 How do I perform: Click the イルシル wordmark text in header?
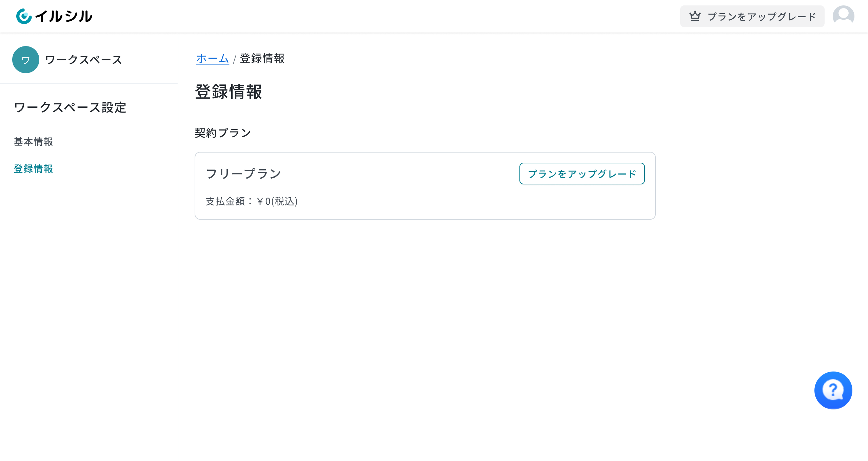tap(64, 16)
